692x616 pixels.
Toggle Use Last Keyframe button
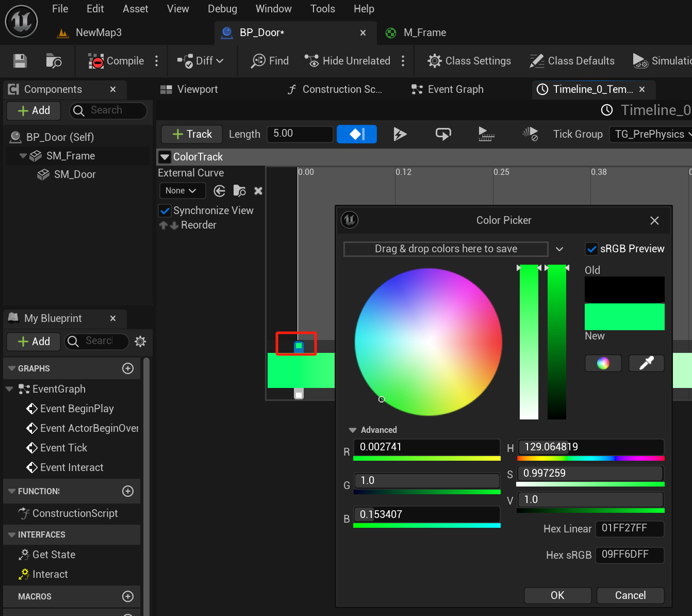click(357, 134)
